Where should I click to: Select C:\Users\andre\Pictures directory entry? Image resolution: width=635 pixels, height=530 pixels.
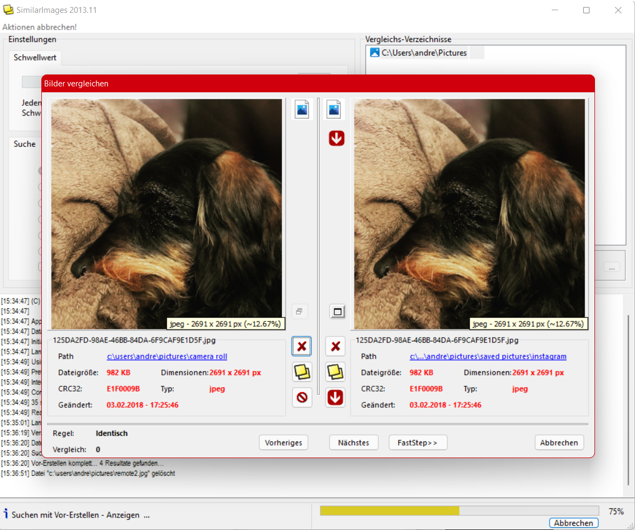pyautogui.click(x=423, y=53)
